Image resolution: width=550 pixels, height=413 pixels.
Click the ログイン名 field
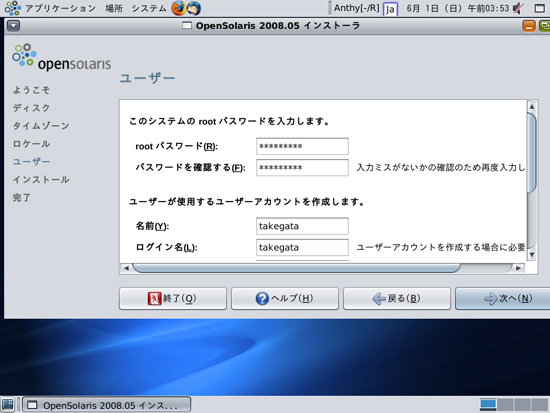tap(302, 247)
